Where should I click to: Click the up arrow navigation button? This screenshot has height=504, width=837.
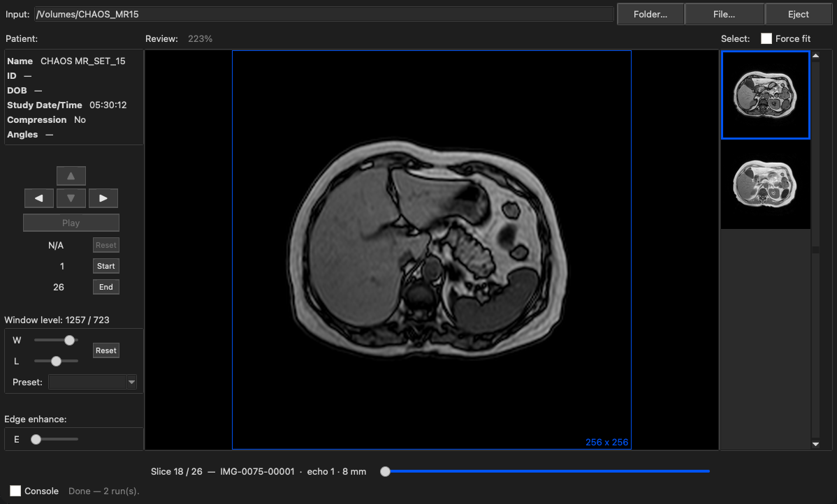click(71, 175)
